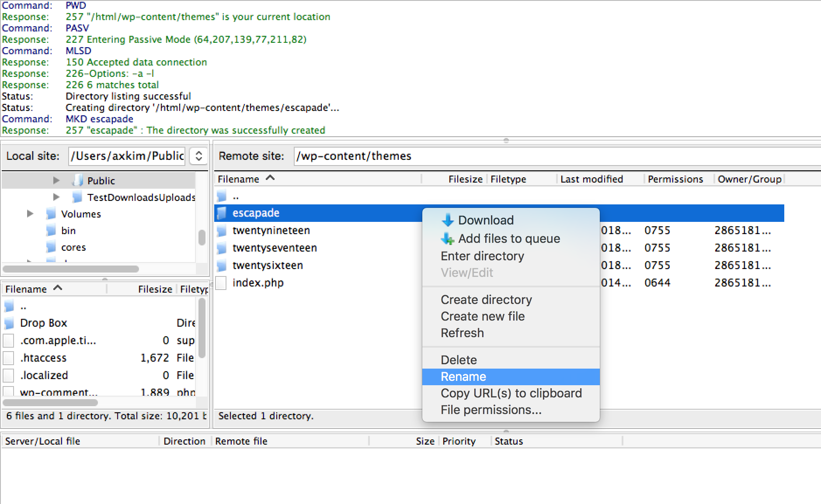Click MKD escapade log line
Image resolution: width=821 pixels, height=504 pixels.
pos(99,119)
